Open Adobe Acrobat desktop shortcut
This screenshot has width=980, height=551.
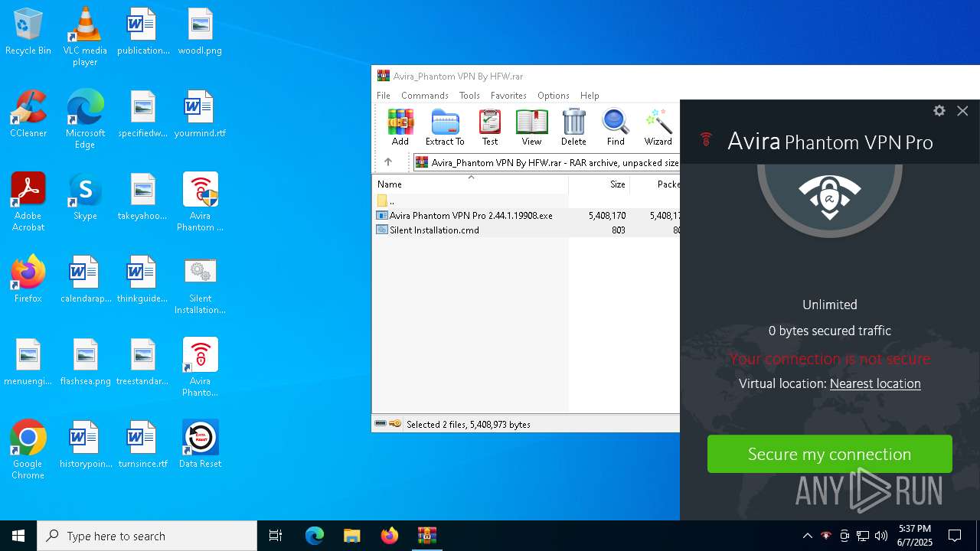(x=28, y=202)
